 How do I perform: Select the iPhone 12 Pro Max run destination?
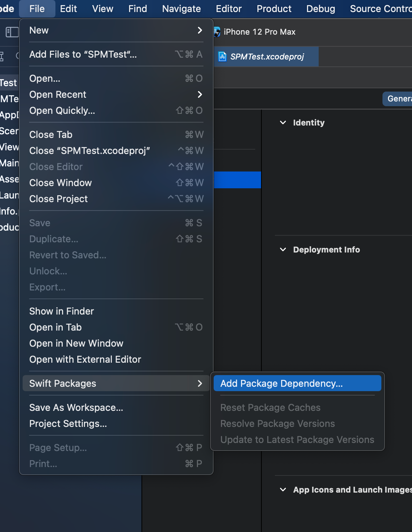coord(260,32)
